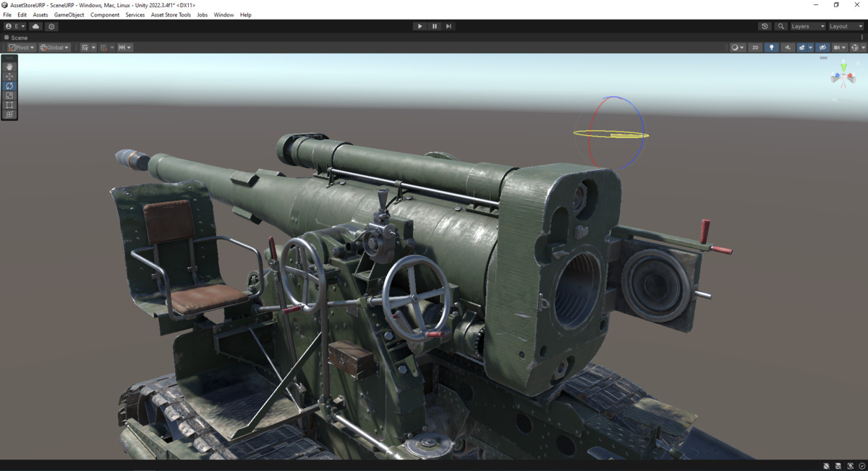Select the Hand tool in the toolbar
This screenshot has width=868, height=471.
point(9,67)
